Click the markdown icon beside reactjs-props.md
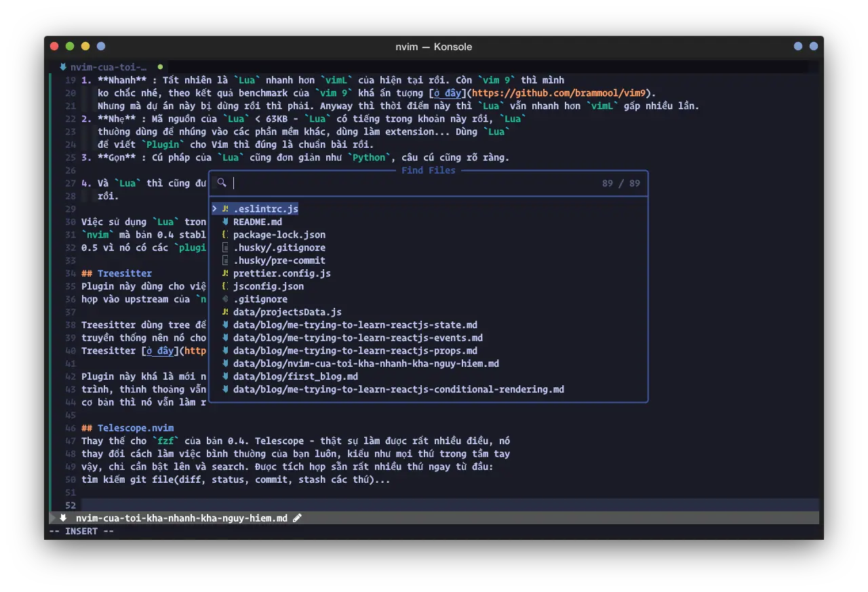This screenshot has height=592, width=868. (225, 351)
